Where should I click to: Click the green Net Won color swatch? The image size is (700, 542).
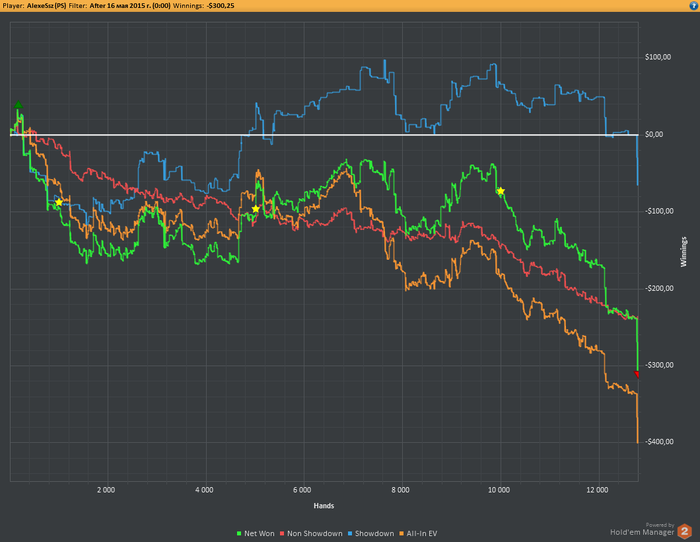239,534
